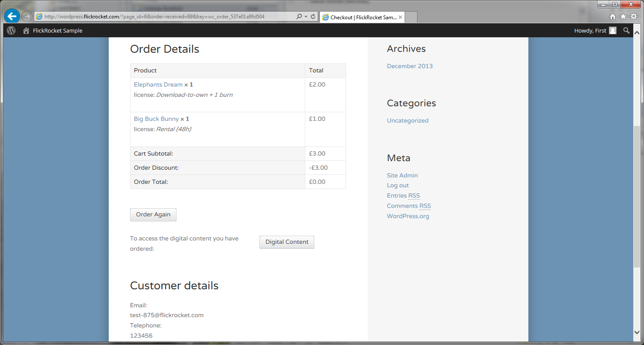
Task: Open the Howdy, First account menu
Action: pos(590,30)
